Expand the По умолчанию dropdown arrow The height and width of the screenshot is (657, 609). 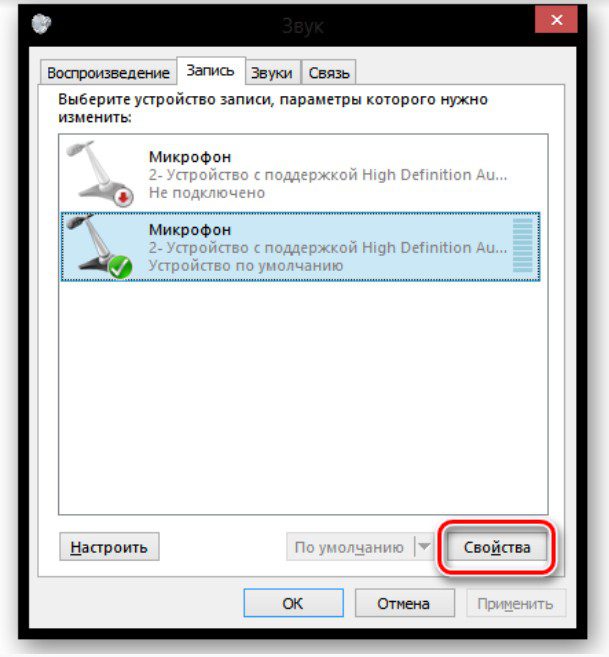click(x=424, y=546)
